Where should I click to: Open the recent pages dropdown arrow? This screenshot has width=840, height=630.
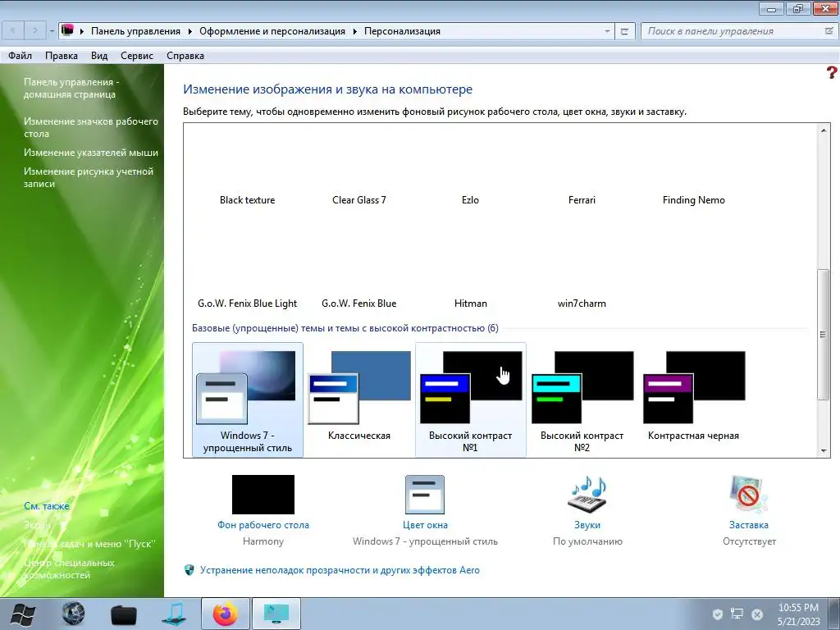click(52, 31)
